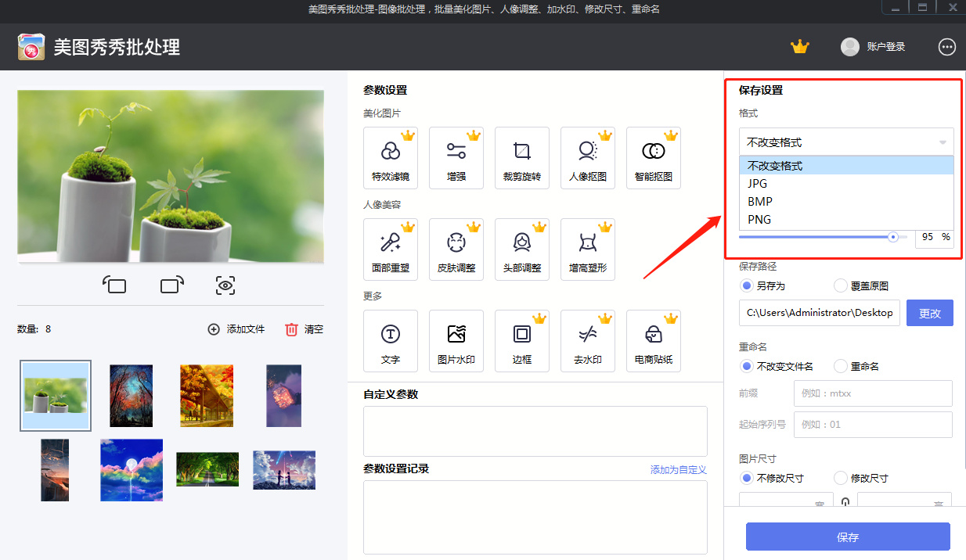
Task: Select the green tree tunnel road thumbnail
Action: click(207, 469)
